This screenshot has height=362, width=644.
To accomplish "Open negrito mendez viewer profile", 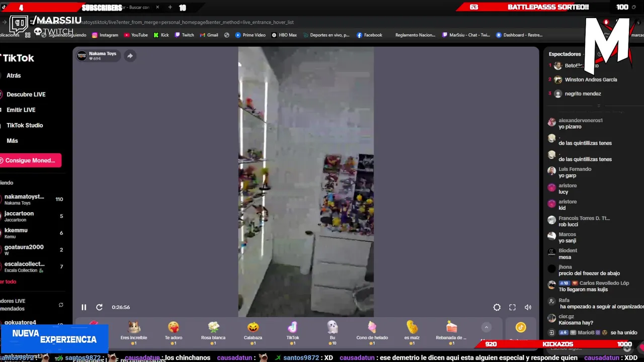I will pos(583,94).
